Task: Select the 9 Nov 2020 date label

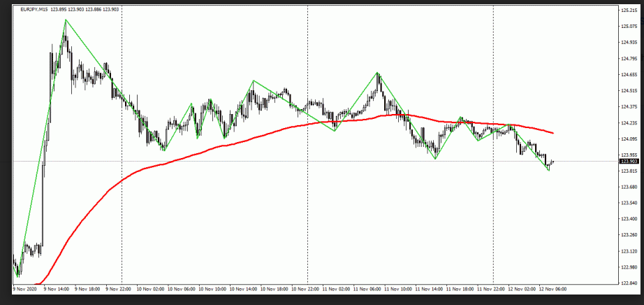Action: pyautogui.click(x=26, y=288)
